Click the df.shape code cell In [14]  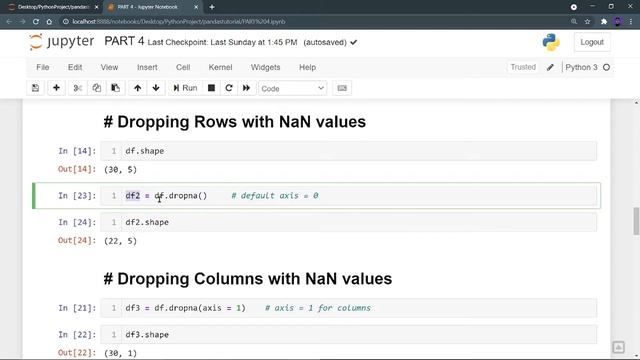click(x=349, y=151)
